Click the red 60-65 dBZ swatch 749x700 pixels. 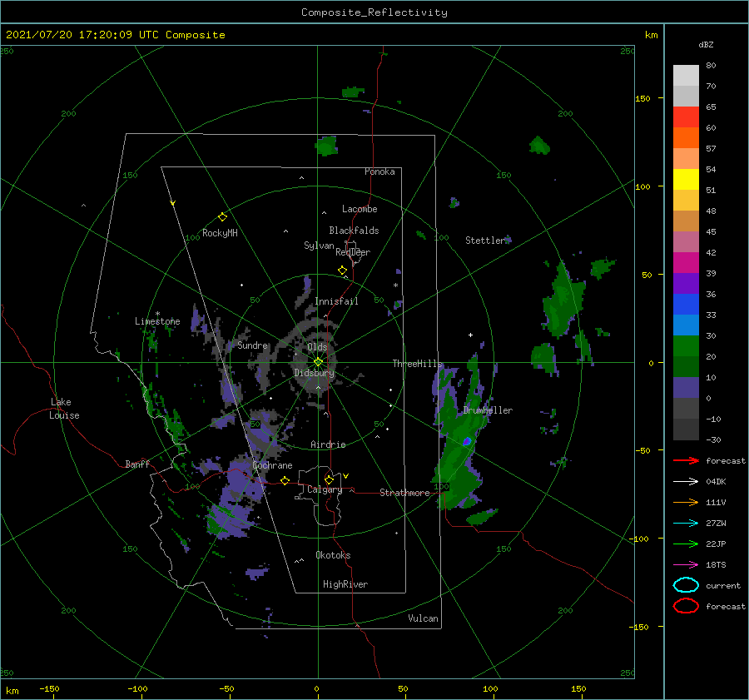click(686, 117)
